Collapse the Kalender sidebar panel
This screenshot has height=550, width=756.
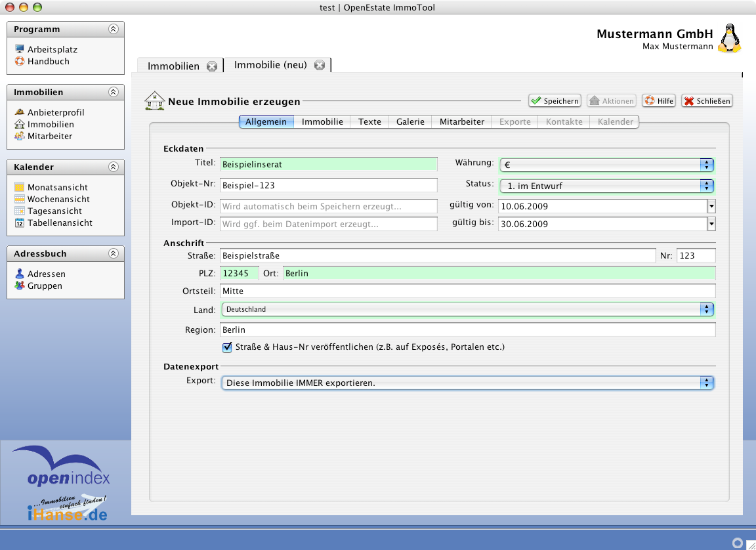coord(113,167)
